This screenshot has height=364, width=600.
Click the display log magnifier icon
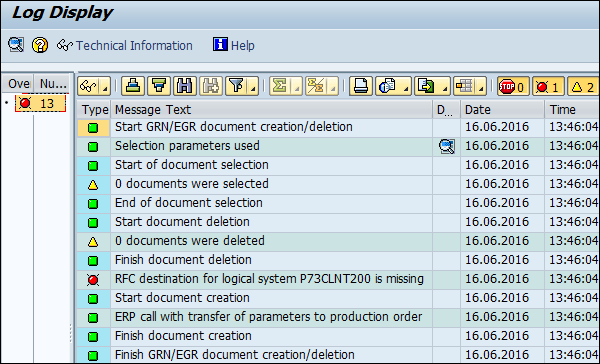pyautogui.click(x=16, y=45)
